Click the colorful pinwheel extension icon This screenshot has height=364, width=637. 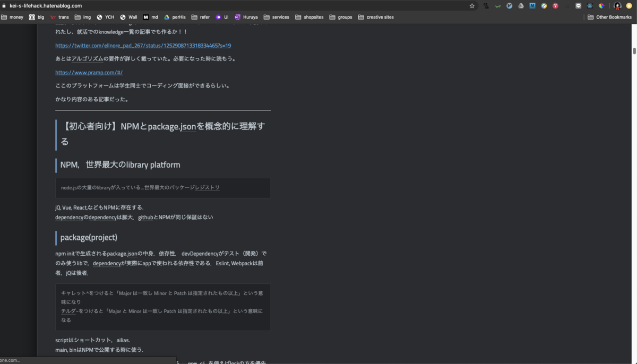pos(601,6)
